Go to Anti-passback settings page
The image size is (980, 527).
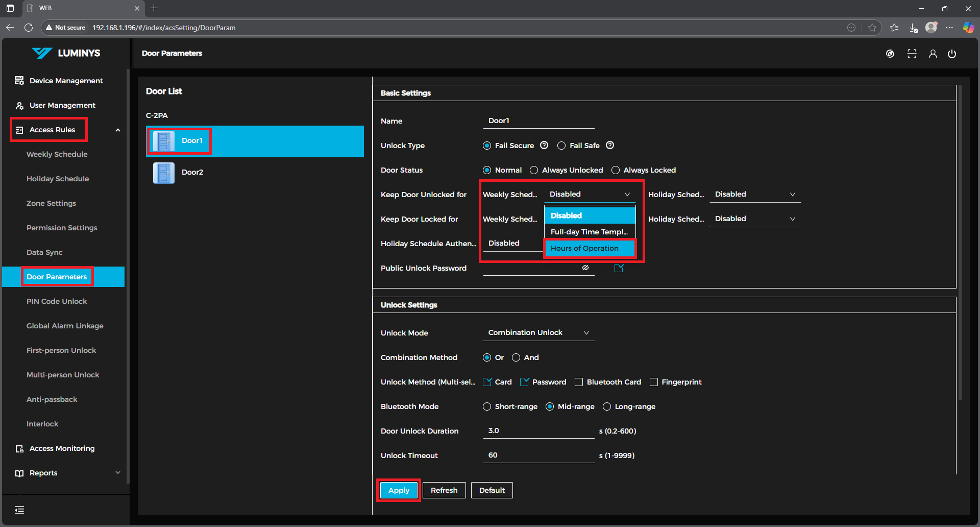(x=52, y=399)
